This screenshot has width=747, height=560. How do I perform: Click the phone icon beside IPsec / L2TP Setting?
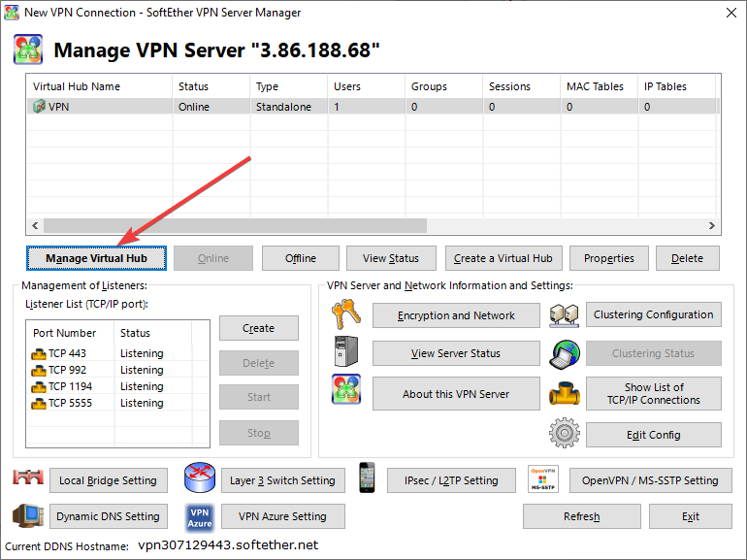pyautogui.click(x=367, y=478)
